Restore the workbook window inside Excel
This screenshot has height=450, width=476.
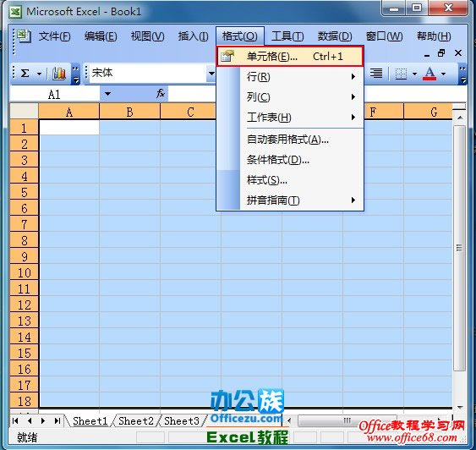(441, 53)
